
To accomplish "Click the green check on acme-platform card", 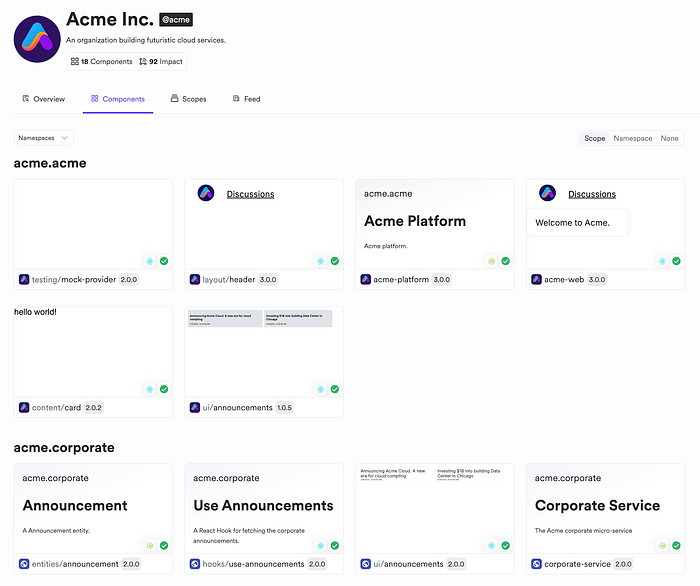I will [506, 261].
